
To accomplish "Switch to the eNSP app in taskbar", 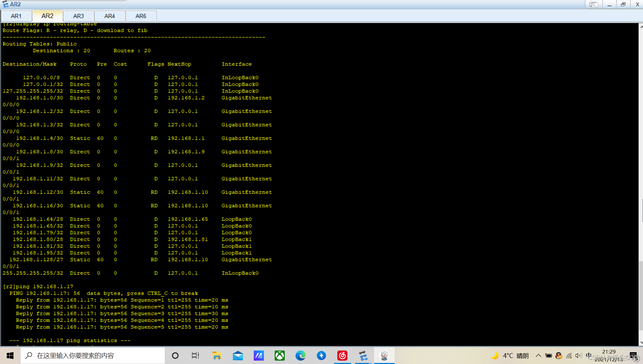I will click(x=363, y=356).
